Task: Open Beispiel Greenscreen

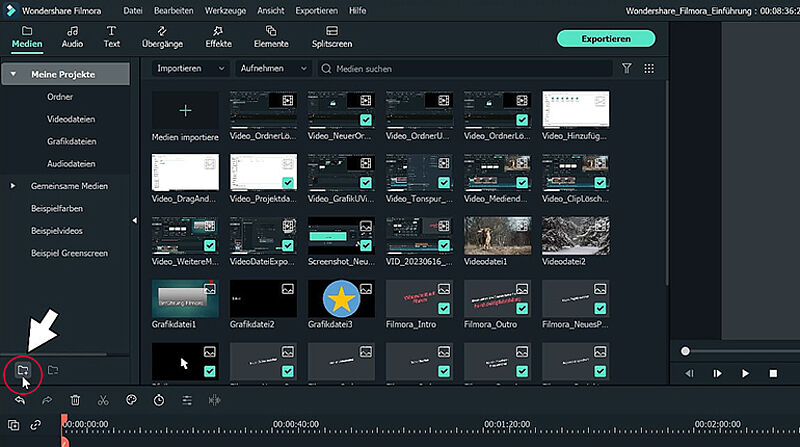Action: [69, 254]
